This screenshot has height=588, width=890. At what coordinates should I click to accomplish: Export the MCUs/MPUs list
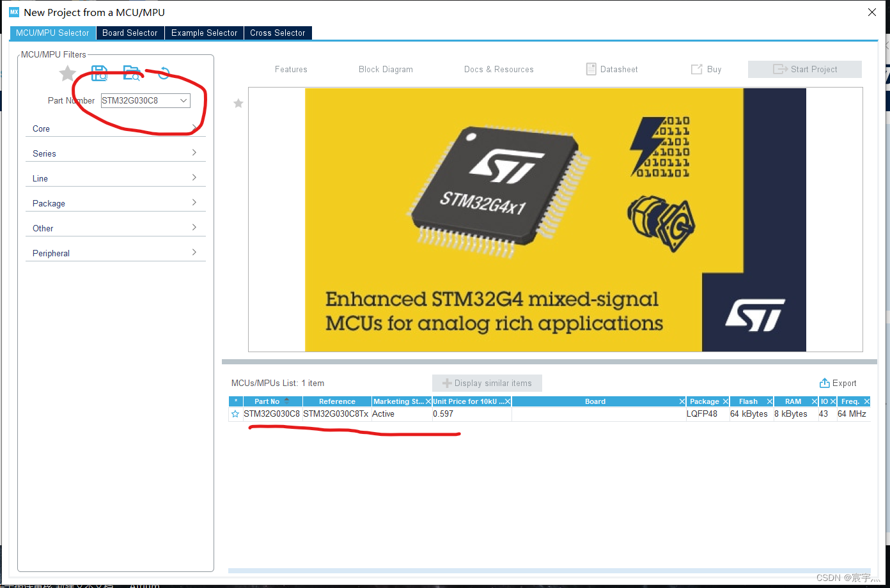tap(838, 383)
